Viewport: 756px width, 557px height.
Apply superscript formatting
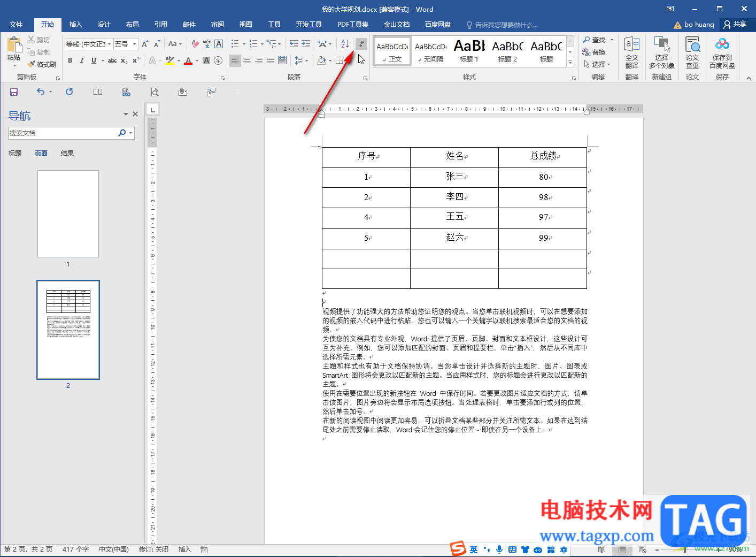136,61
